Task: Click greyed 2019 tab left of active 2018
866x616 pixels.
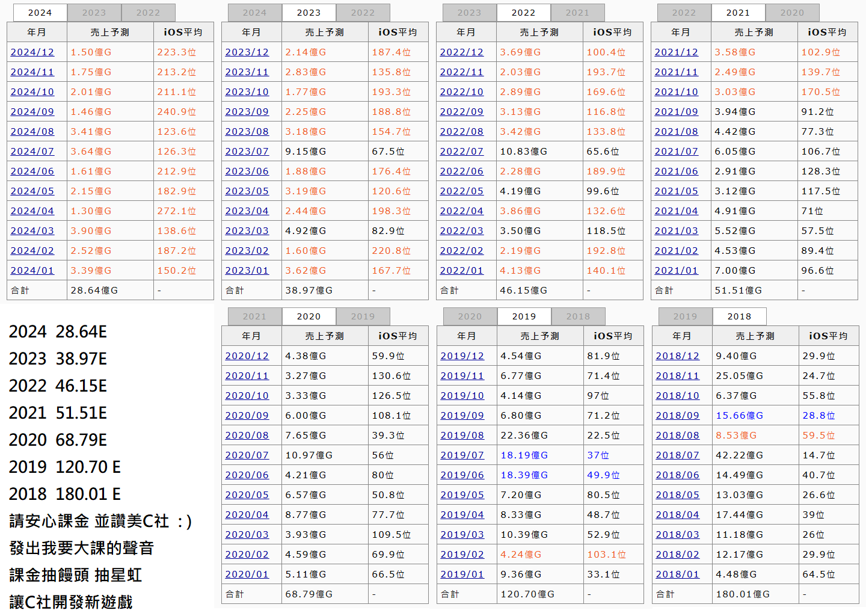Action: pos(685,316)
